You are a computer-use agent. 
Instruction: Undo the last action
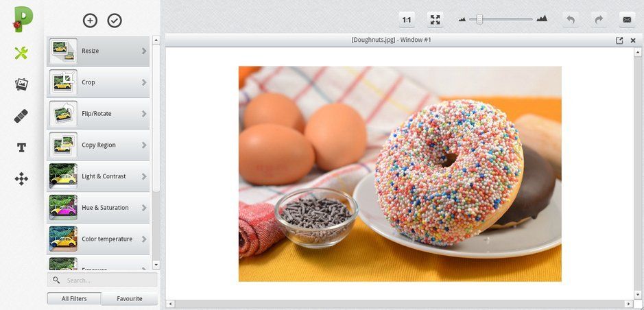571,20
